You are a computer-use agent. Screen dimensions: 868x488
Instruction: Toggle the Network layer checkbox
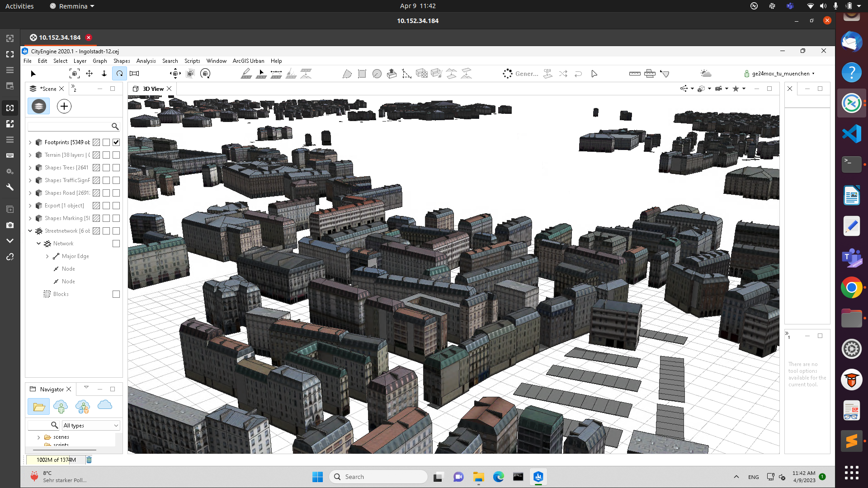tap(116, 244)
